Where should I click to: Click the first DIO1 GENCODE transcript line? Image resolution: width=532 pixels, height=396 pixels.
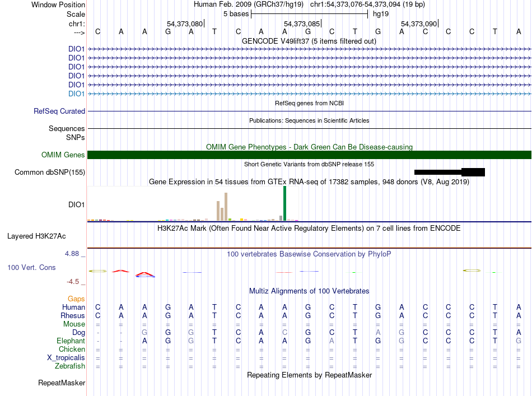pyautogui.click(x=309, y=49)
